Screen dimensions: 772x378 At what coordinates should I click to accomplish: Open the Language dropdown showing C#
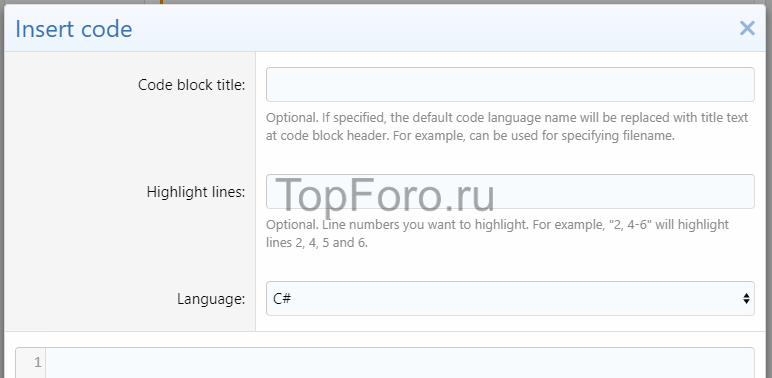(x=510, y=298)
